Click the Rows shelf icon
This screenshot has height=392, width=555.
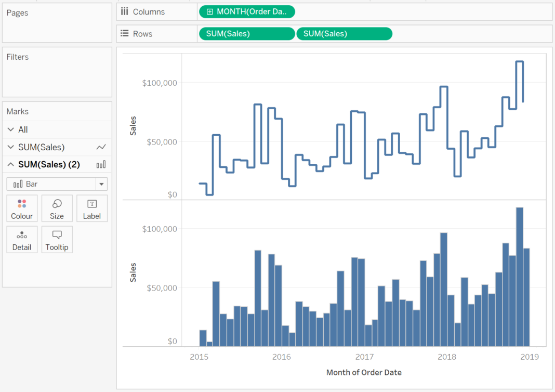tap(124, 33)
